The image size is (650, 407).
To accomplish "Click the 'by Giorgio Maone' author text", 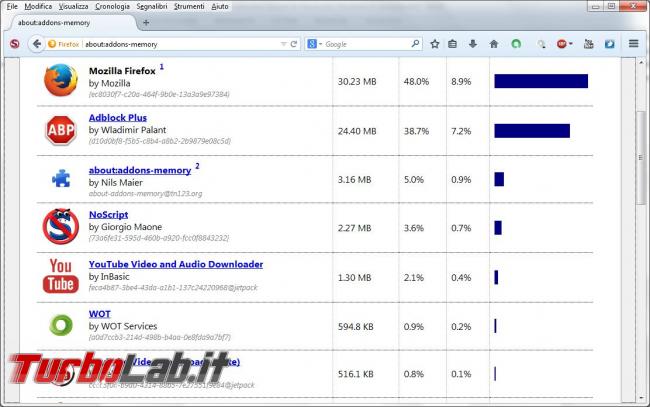I will pyautogui.click(x=125, y=227).
